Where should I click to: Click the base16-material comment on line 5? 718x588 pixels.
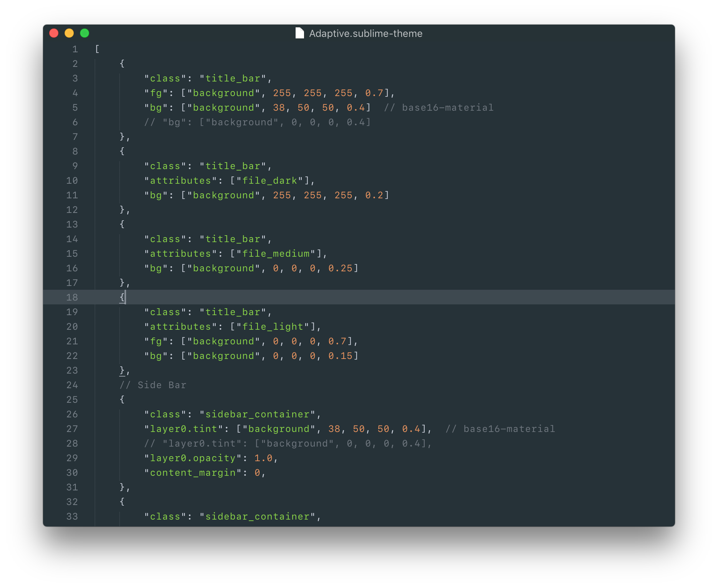tap(439, 108)
